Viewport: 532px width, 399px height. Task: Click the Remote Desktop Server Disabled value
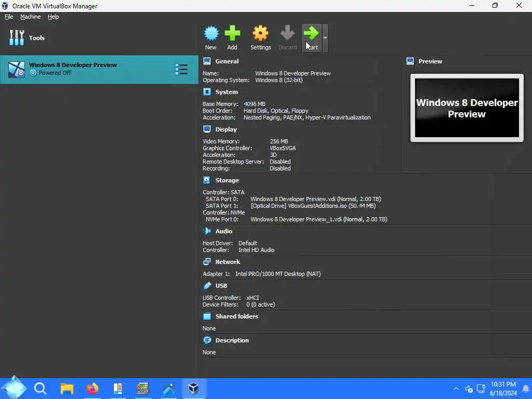coord(280,162)
